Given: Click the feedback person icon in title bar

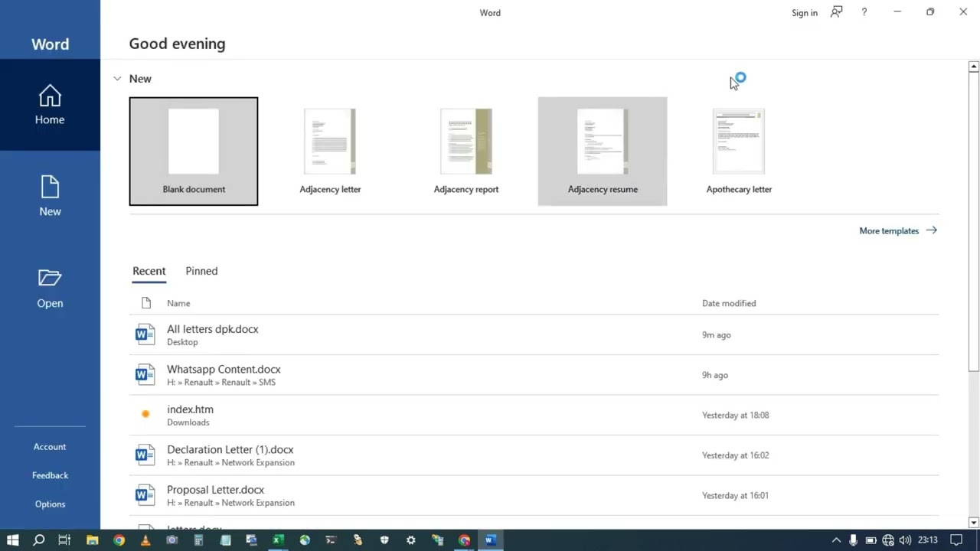Looking at the screenshot, I should point(837,12).
